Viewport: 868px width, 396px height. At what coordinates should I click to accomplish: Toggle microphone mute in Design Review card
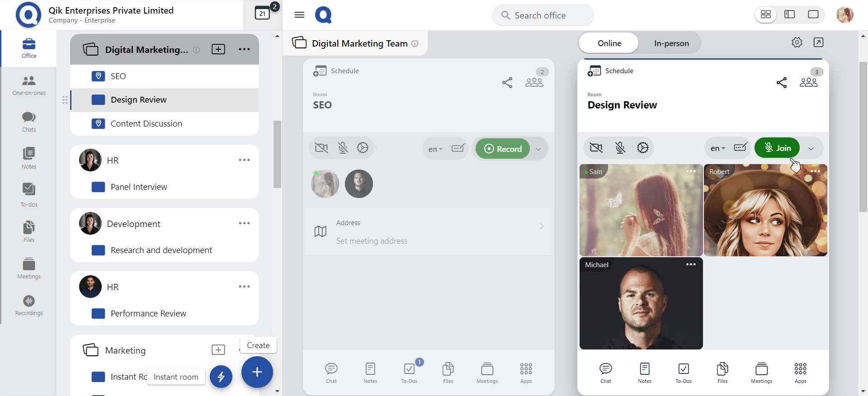[x=620, y=148]
